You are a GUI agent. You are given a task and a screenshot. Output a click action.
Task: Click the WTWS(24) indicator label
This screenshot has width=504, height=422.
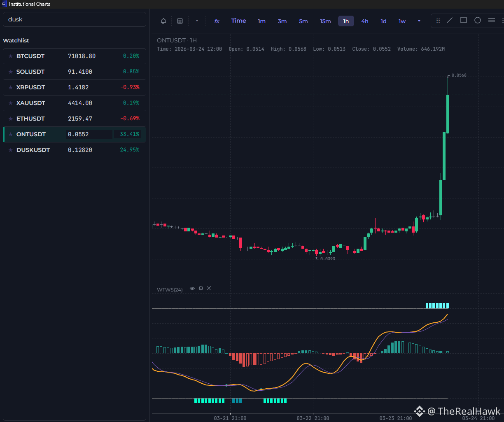pos(170,290)
